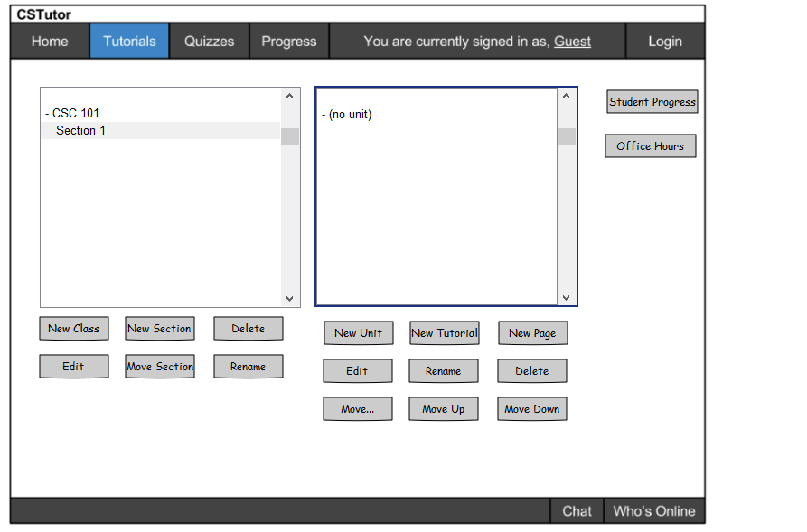
Task: Click class list scrollbar thumb
Action: click(x=290, y=137)
